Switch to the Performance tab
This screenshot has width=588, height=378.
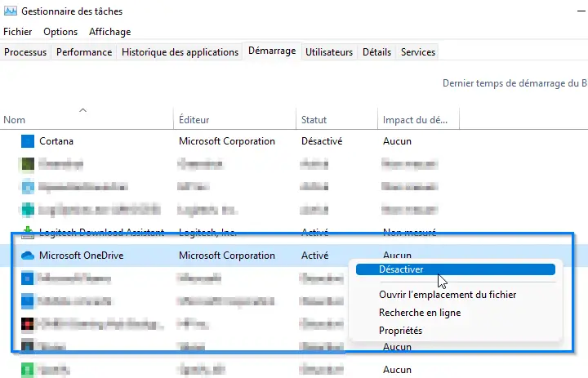point(84,52)
